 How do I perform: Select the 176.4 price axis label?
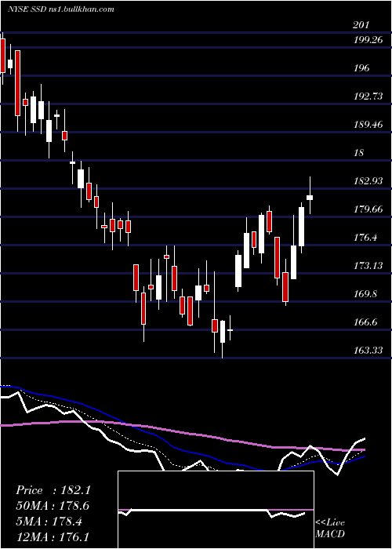pos(365,238)
